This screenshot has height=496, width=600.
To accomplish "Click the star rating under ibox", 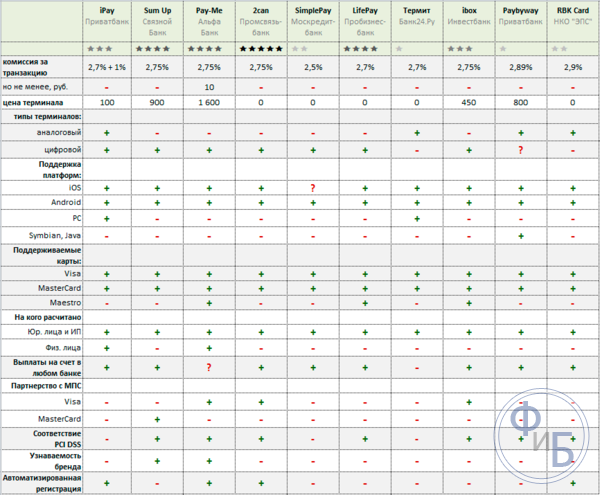I will click(460, 49).
